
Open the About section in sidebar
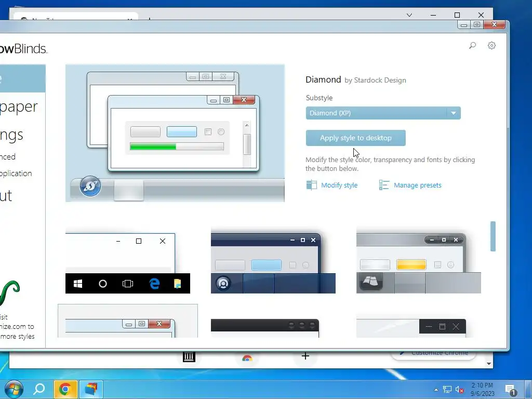6,196
